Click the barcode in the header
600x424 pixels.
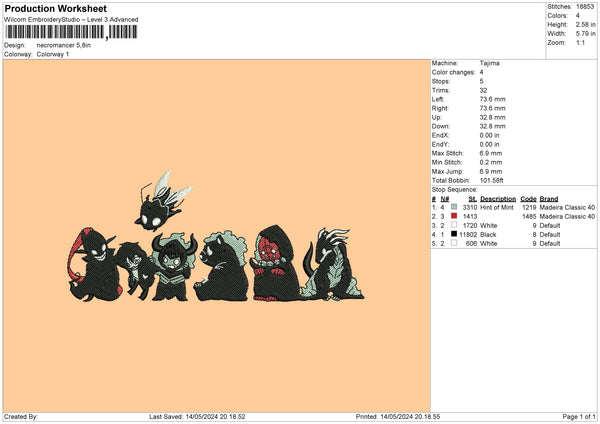(71, 32)
